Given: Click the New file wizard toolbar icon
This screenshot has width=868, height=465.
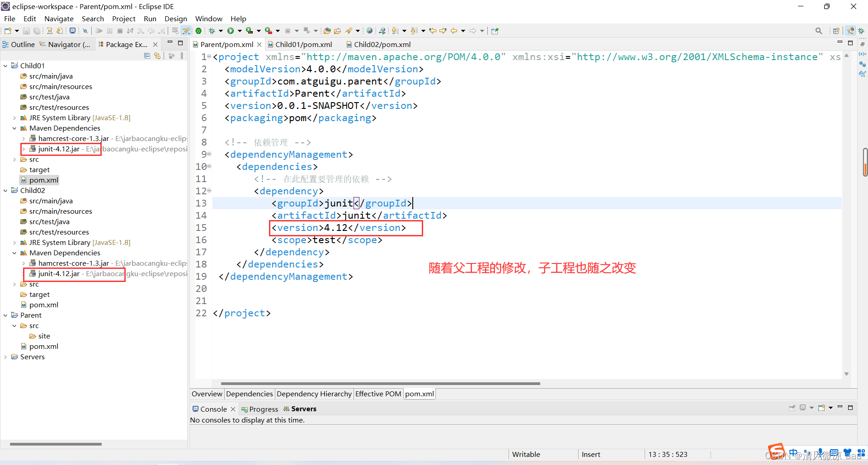Looking at the screenshot, I should (8, 31).
